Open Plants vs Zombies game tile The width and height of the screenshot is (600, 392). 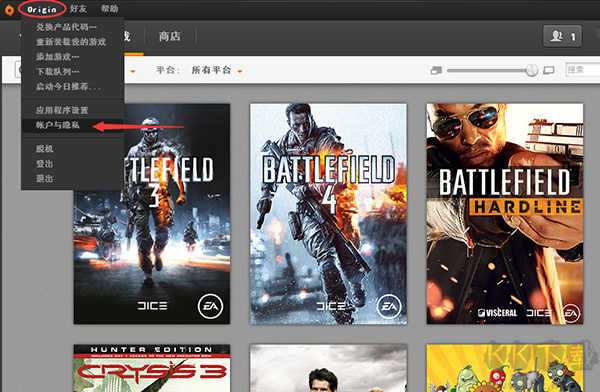[505, 368]
